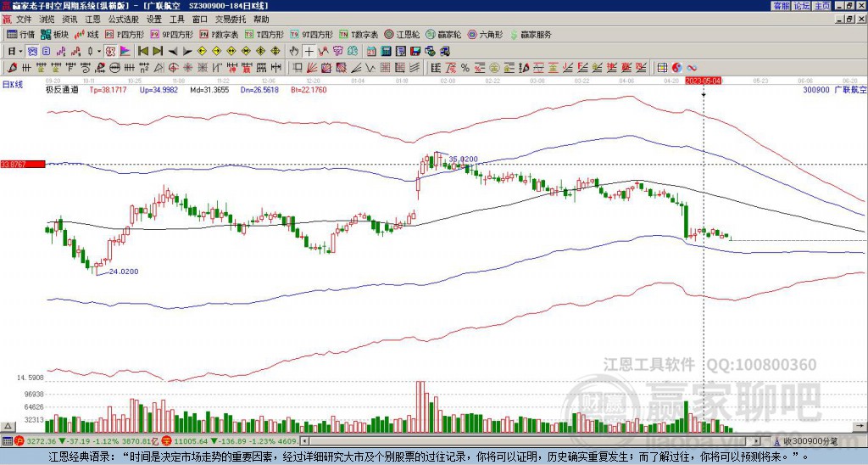Launch the 江恩轮 Gann wheel

click(x=402, y=34)
